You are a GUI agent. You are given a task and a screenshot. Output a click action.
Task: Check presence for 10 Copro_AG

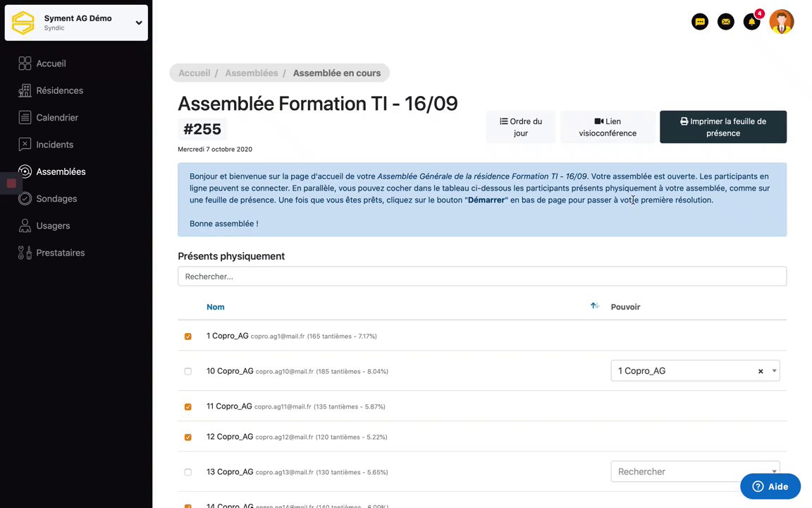click(188, 371)
